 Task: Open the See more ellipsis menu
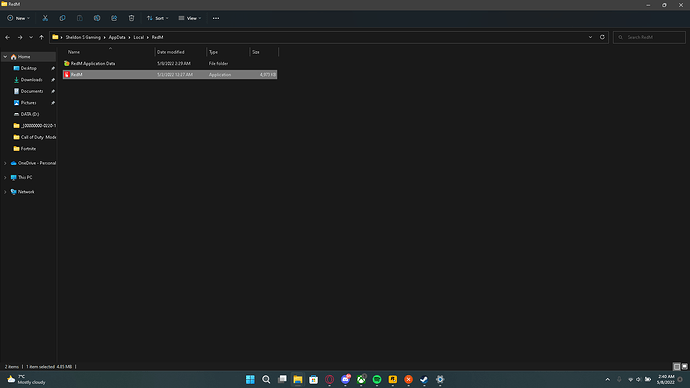coord(216,18)
